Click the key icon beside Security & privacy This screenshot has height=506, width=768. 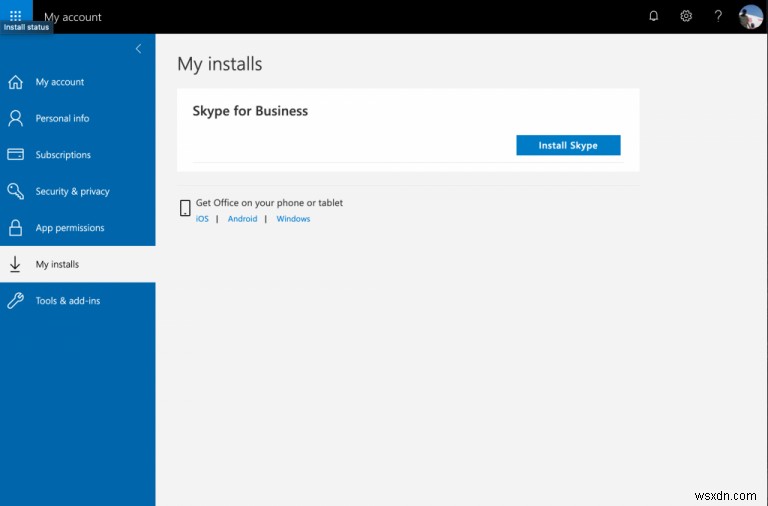15,191
